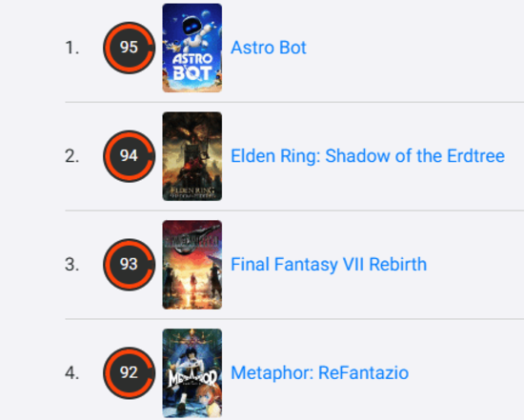
Task: Open Elden Ring: Shadow of the Erdtree link
Action: 368,156
